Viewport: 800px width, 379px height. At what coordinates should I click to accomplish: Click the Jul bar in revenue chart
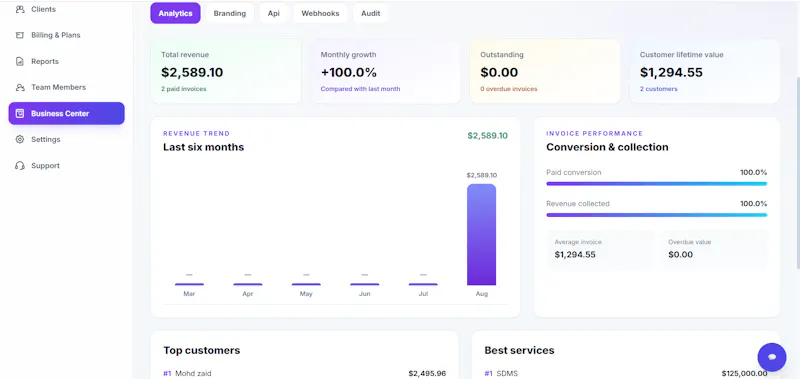[x=423, y=284]
